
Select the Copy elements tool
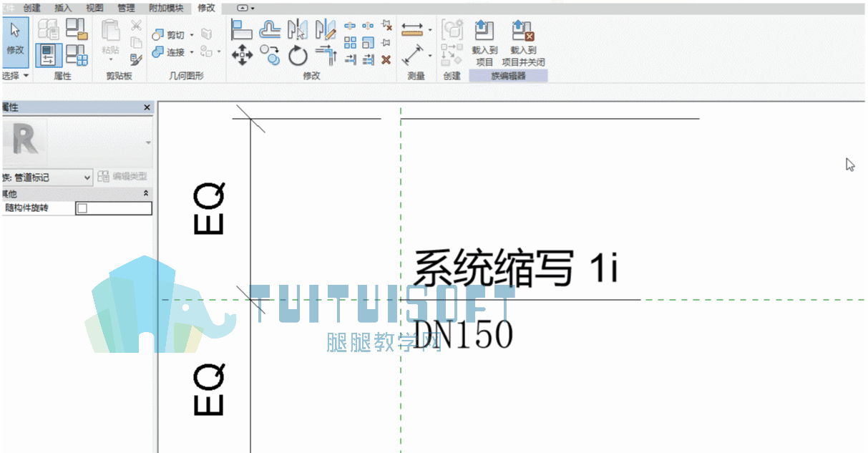point(270,55)
